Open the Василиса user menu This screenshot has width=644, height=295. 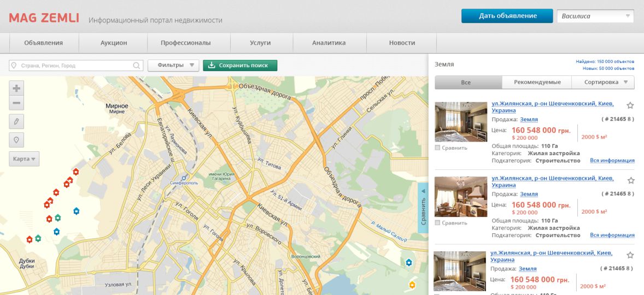point(595,16)
